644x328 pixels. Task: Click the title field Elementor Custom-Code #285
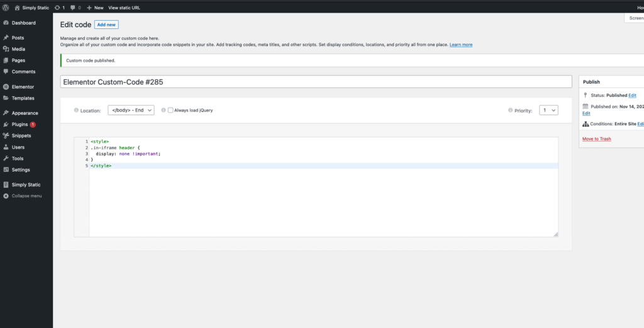pos(316,81)
